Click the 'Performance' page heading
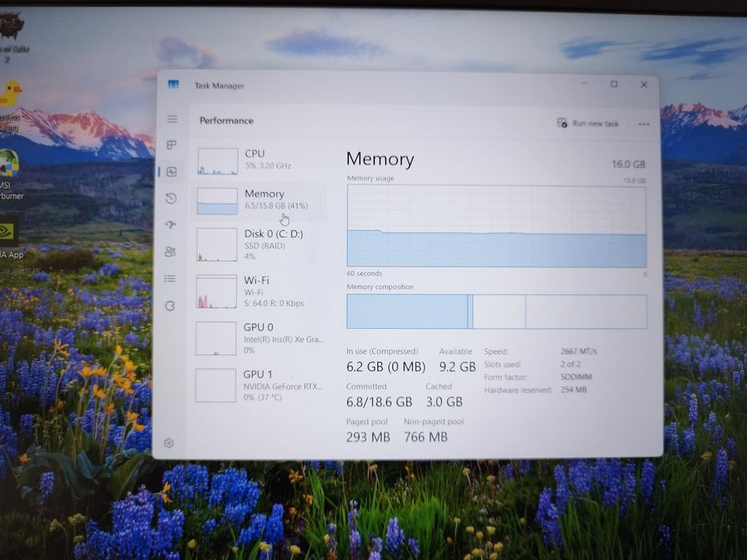 tap(227, 121)
